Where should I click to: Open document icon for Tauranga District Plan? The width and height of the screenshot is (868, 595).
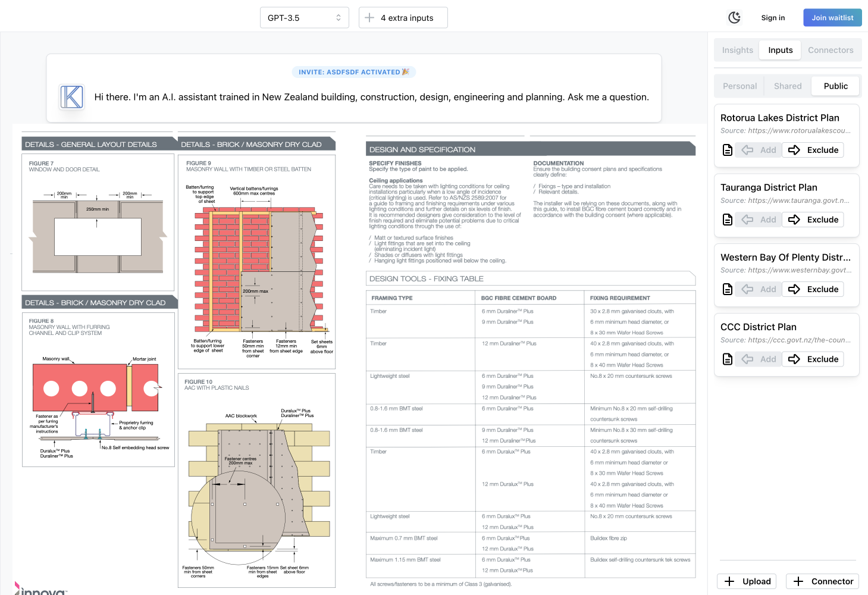click(727, 220)
